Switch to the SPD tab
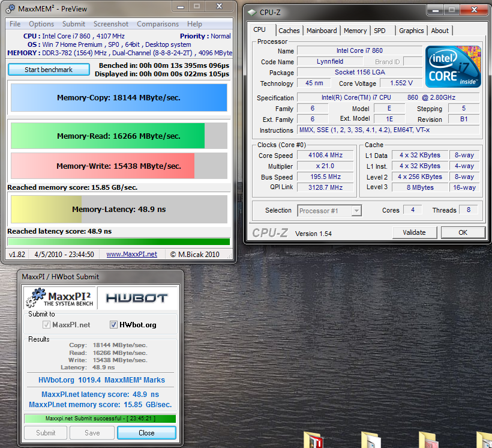Image resolution: width=492 pixels, height=448 pixels. [x=379, y=31]
